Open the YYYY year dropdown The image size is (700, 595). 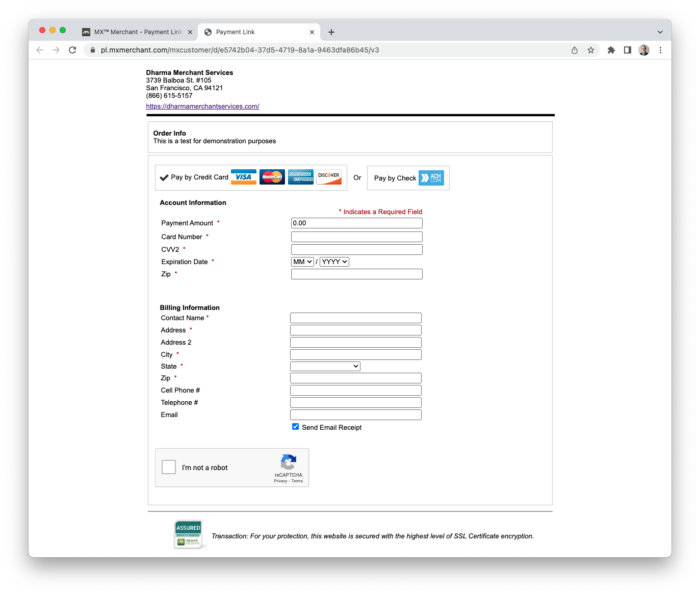334,262
